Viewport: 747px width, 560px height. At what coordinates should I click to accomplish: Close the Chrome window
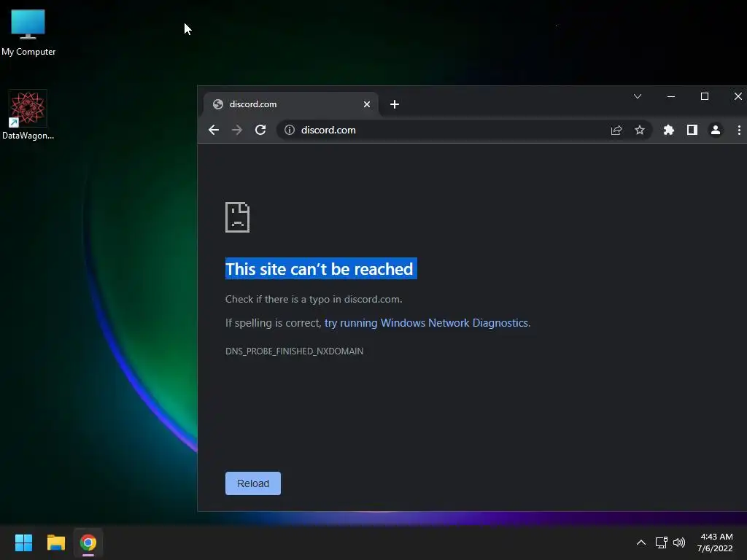tap(738, 97)
